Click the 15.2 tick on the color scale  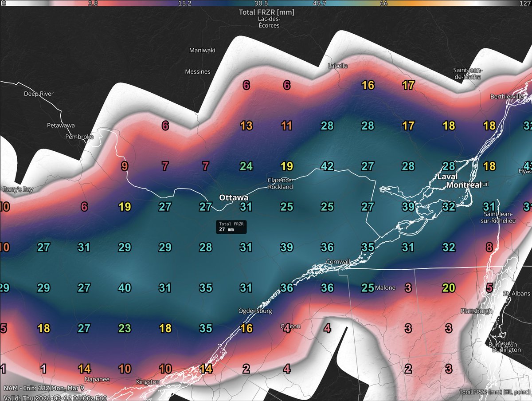click(x=184, y=4)
